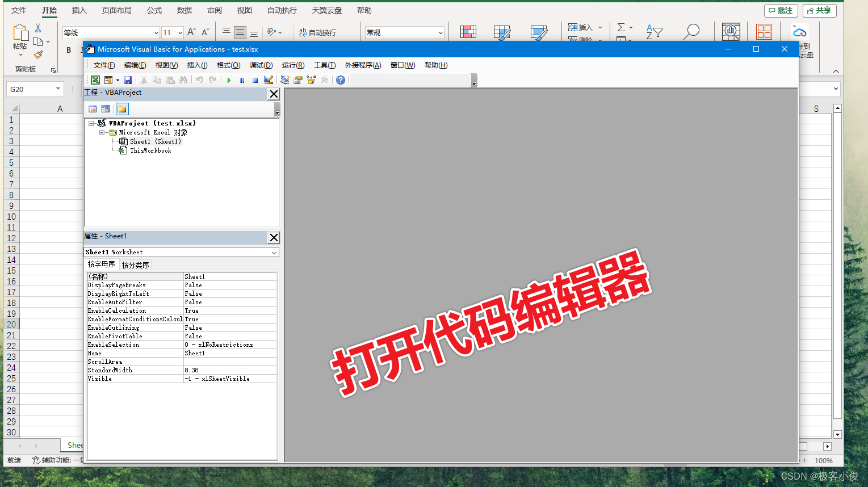The height and width of the screenshot is (487, 868).
Task: Select EnableSelection value xlNoRestrictions
Action: click(230, 345)
